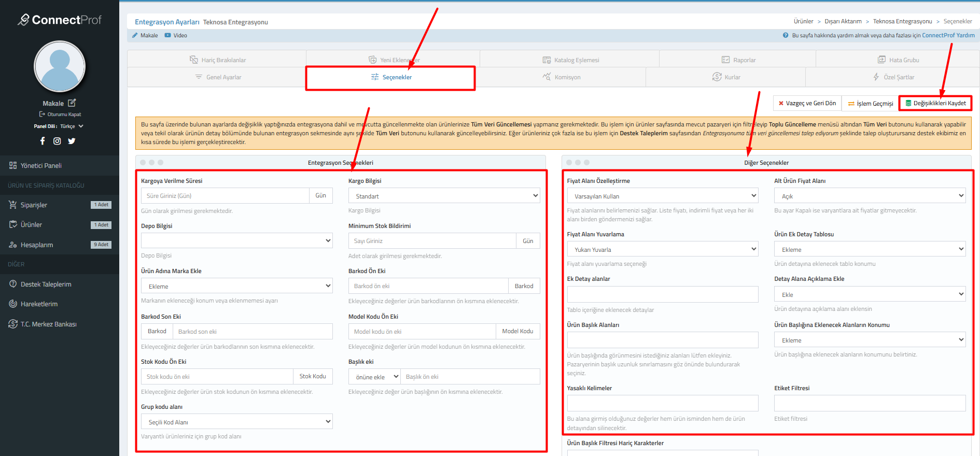Click the edit icon next to Makale
Viewport: 980px width, 456px height.
[x=72, y=103]
